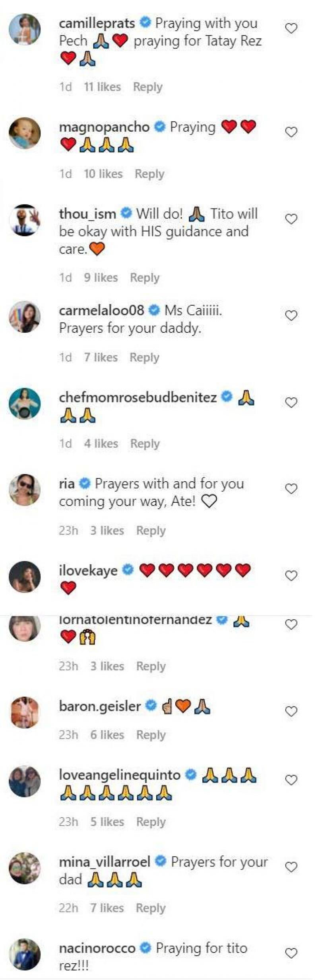Open carmelaloo08's avatar thumbnail
The image size is (318, 980).
[x=25, y=317]
